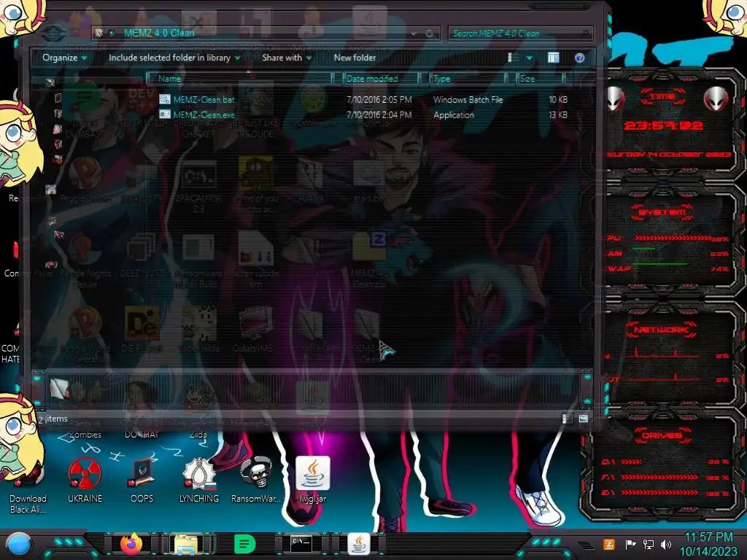Image resolution: width=747 pixels, height=560 pixels.
Task: Open Include selected folder in library menu
Action: point(174,58)
